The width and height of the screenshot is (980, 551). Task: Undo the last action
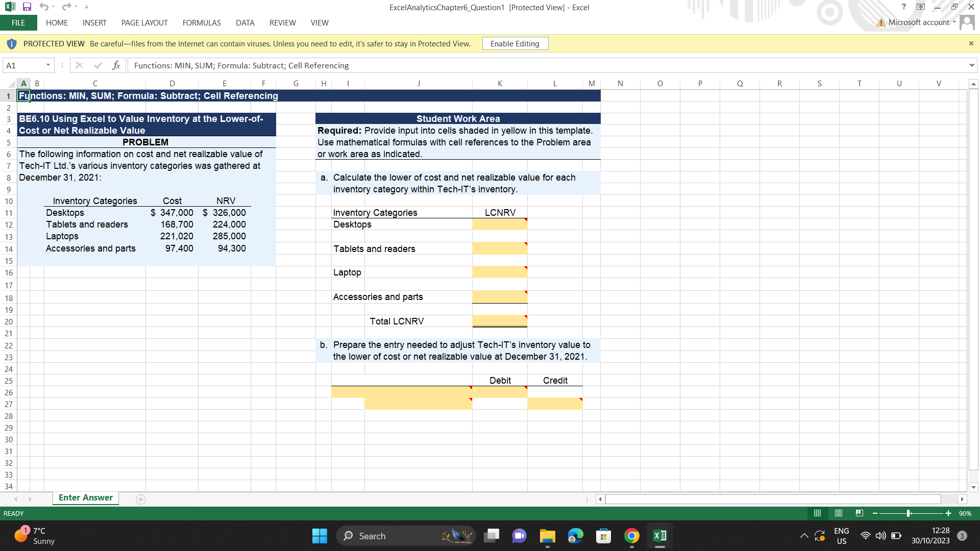click(44, 7)
